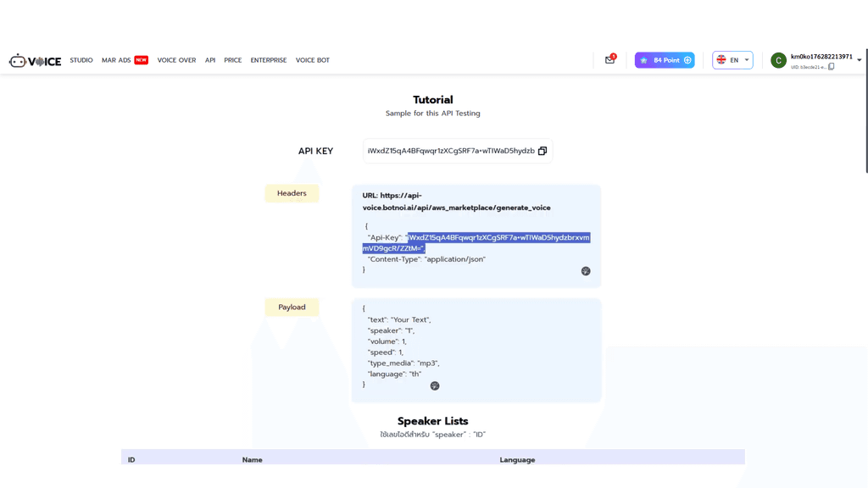Click the star icon inside the Point button

click(645, 59)
